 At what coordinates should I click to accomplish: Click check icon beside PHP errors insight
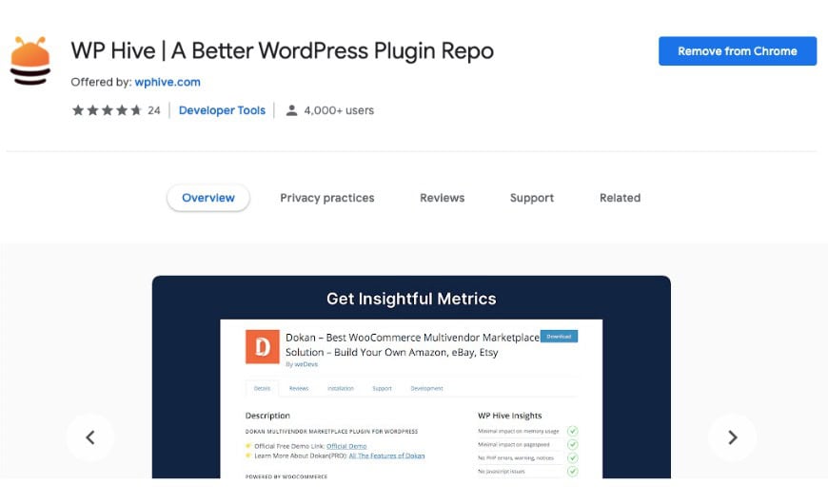click(572, 457)
